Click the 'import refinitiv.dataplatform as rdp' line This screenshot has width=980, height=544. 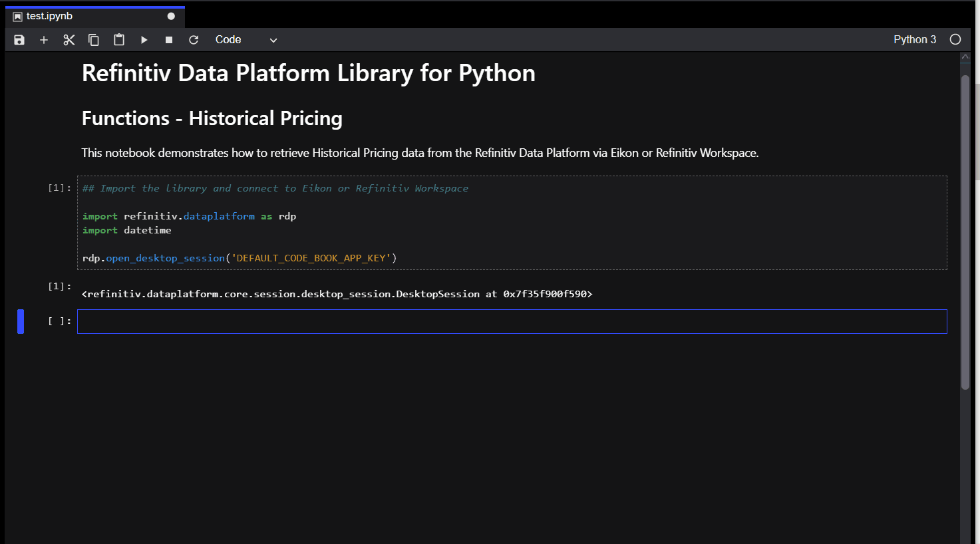click(190, 216)
